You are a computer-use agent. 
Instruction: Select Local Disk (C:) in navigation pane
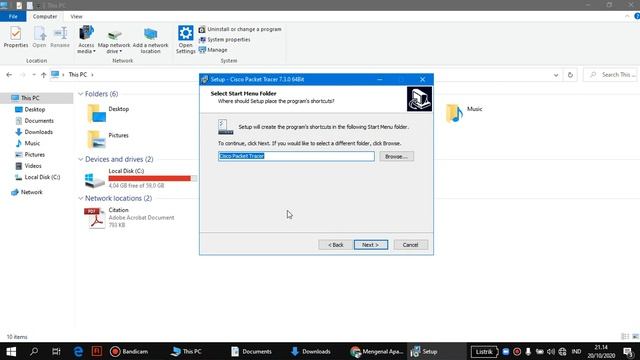42,177
